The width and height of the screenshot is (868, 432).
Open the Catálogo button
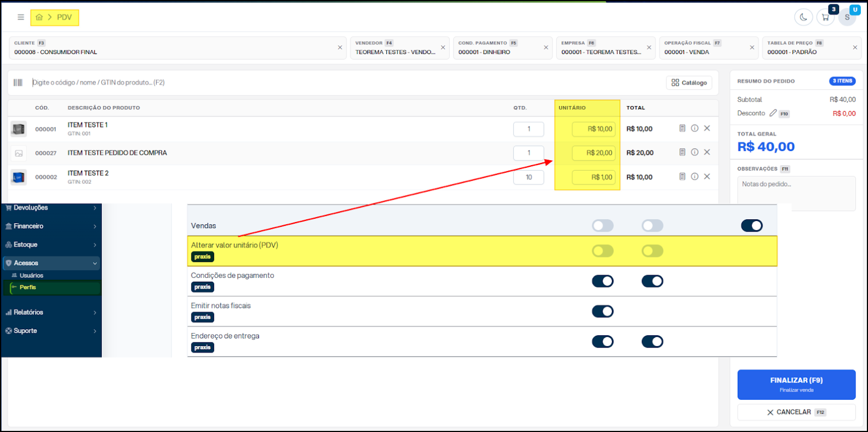pyautogui.click(x=689, y=83)
